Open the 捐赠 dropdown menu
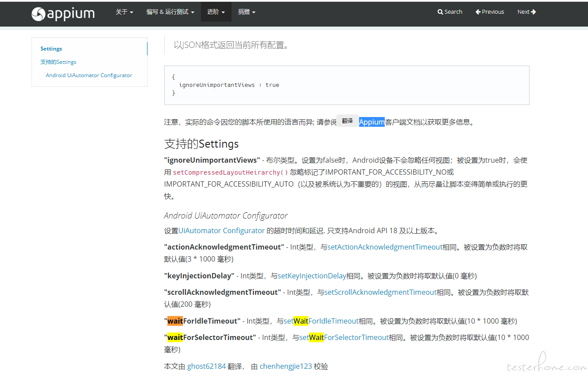The image size is (588, 379). [x=247, y=12]
